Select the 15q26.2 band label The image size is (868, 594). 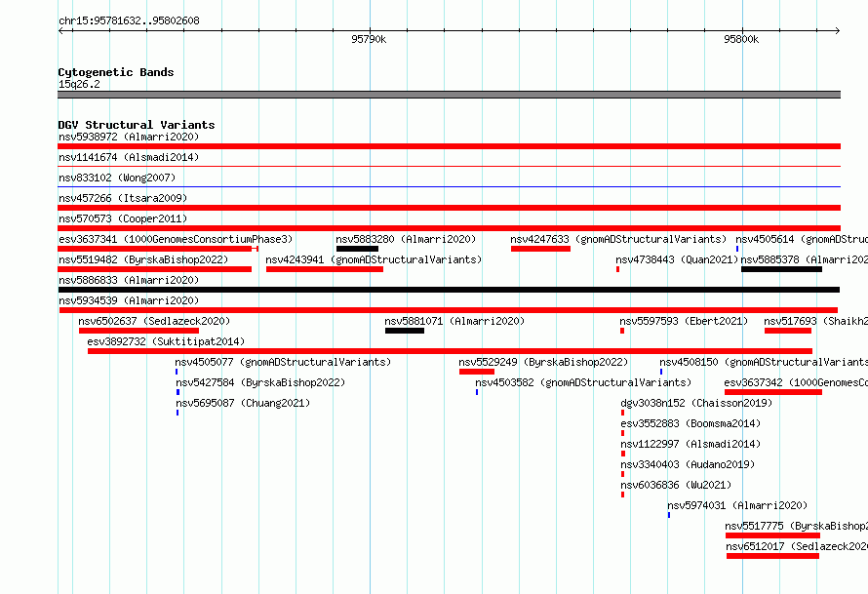79,84
